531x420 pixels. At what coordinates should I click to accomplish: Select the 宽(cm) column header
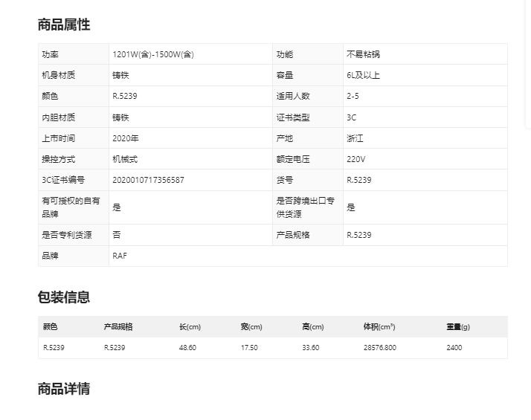click(x=251, y=327)
